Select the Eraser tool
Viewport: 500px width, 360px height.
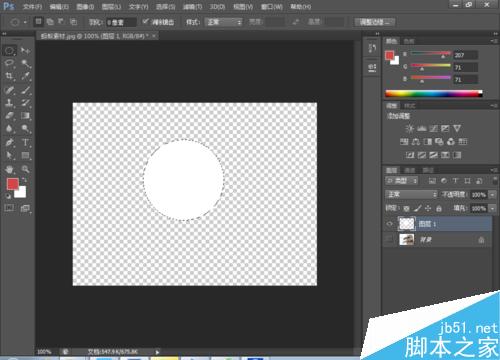9,116
